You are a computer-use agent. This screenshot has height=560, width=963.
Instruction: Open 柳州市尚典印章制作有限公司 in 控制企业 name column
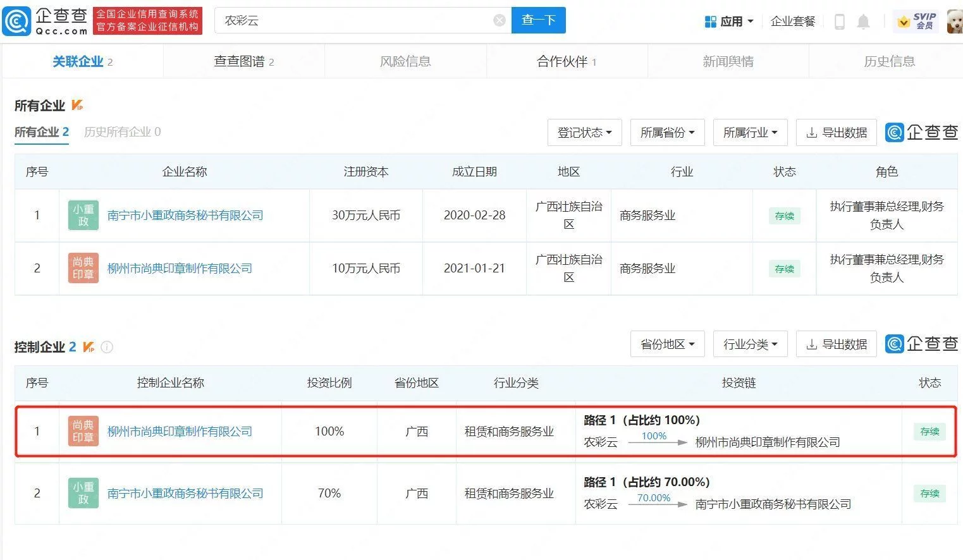pos(180,432)
